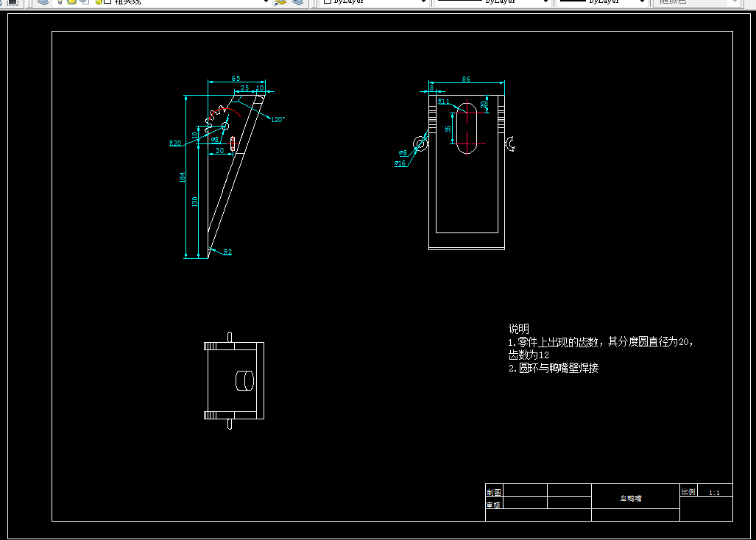
Task: Select the gear teeth arc in side view
Action: point(215,119)
